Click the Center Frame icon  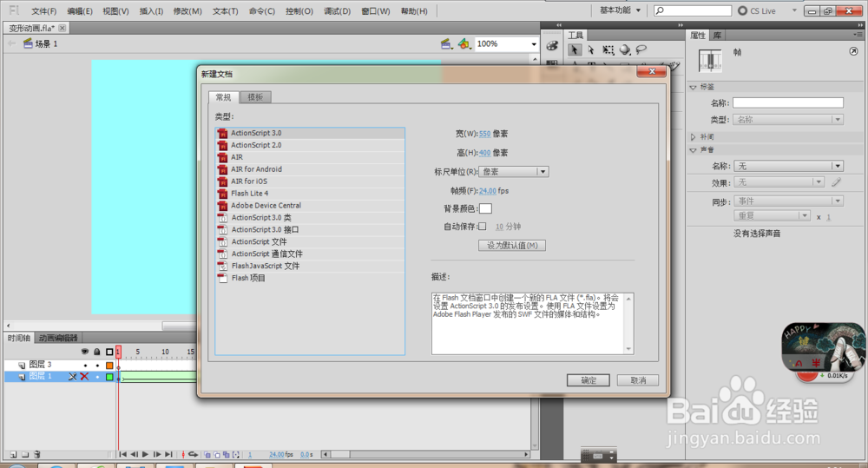(x=183, y=454)
